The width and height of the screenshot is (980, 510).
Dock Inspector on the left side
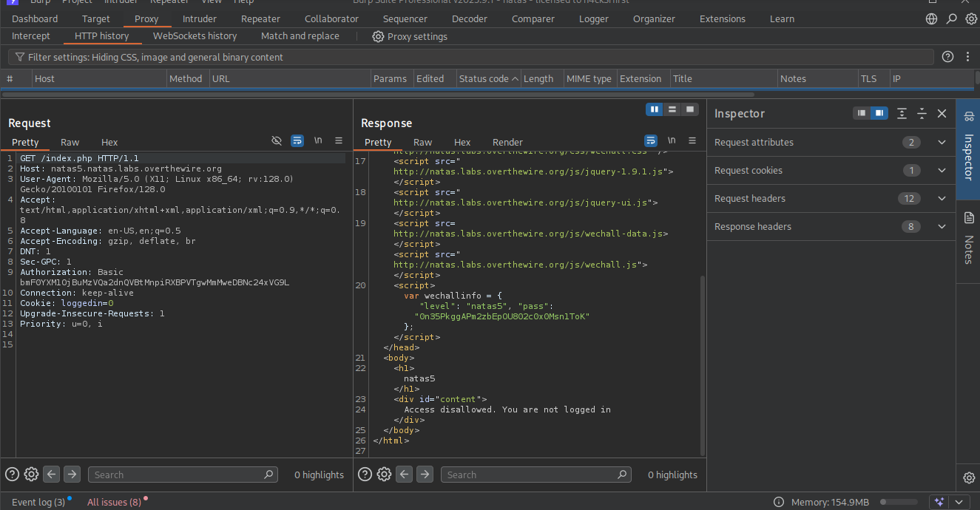(861, 113)
